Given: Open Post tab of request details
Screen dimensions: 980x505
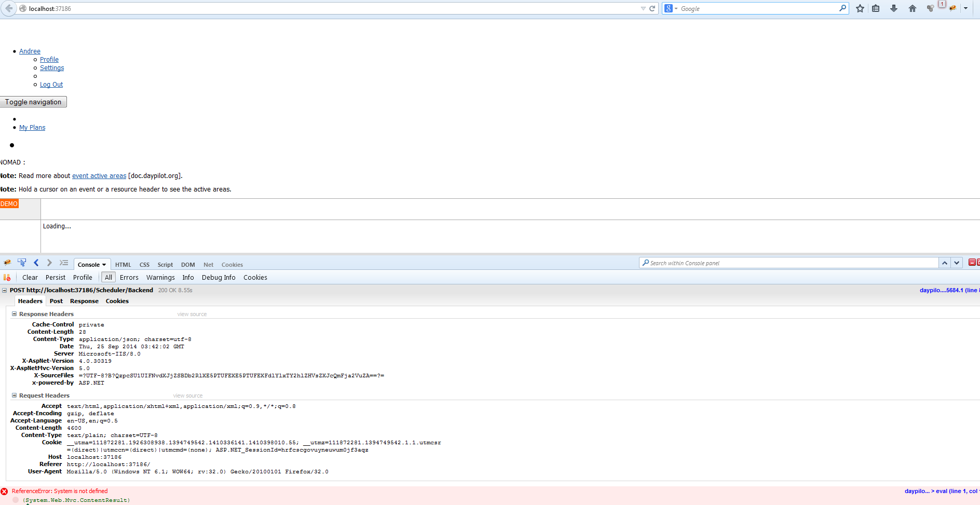Looking at the screenshot, I should click(x=56, y=301).
